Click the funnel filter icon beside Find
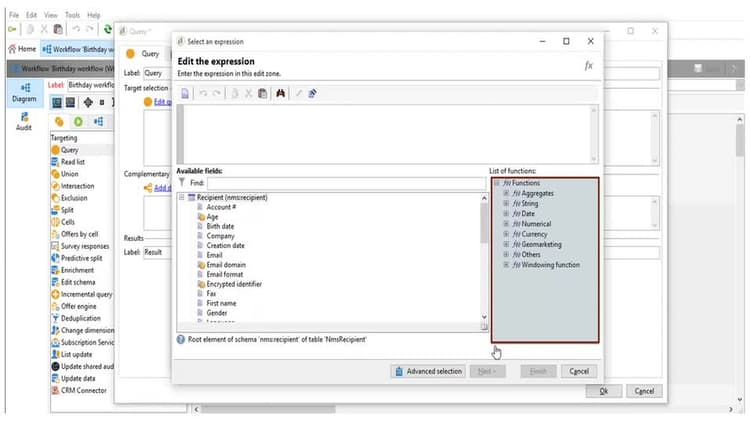The height and width of the screenshot is (421, 750). pos(182,182)
